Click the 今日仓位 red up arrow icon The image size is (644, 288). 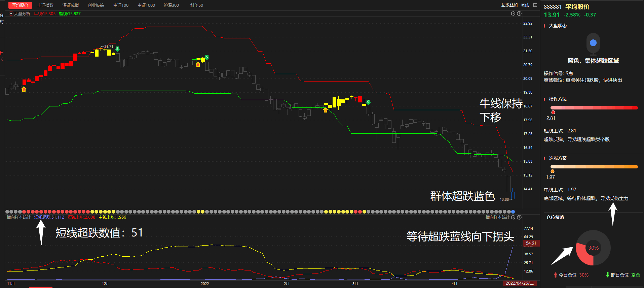556,275
